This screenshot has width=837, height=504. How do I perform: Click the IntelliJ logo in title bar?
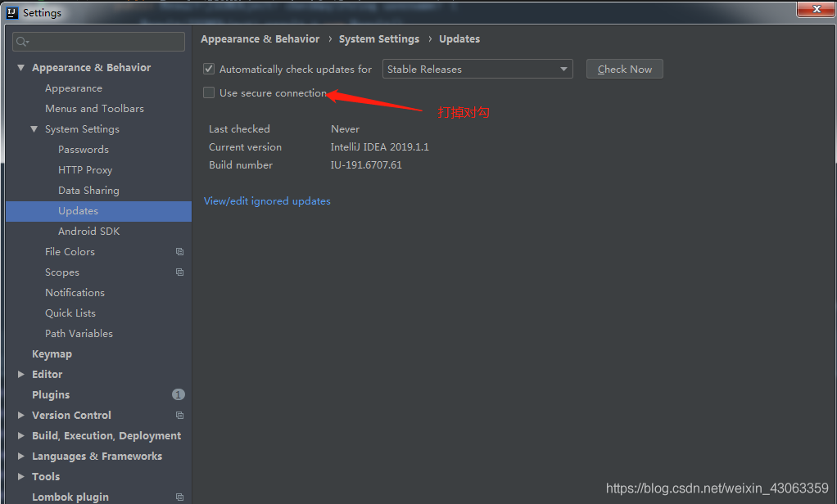[11, 13]
